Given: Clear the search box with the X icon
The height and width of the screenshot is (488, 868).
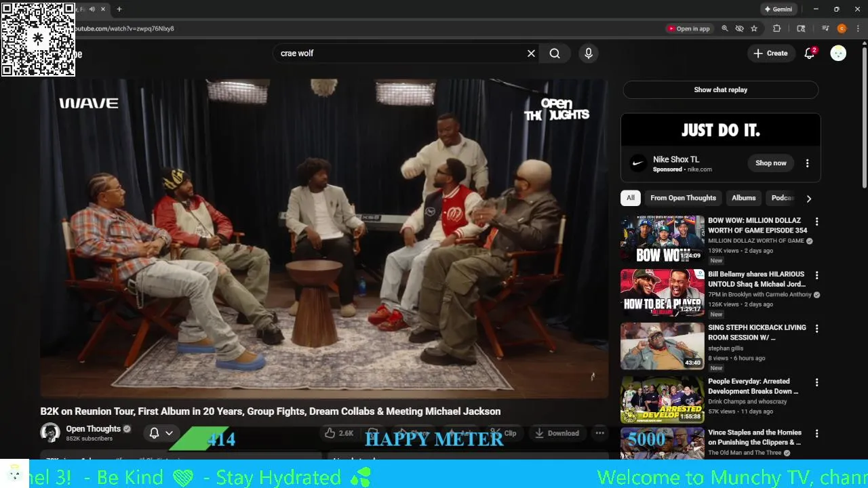Looking at the screenshot, I should (531, 54).
